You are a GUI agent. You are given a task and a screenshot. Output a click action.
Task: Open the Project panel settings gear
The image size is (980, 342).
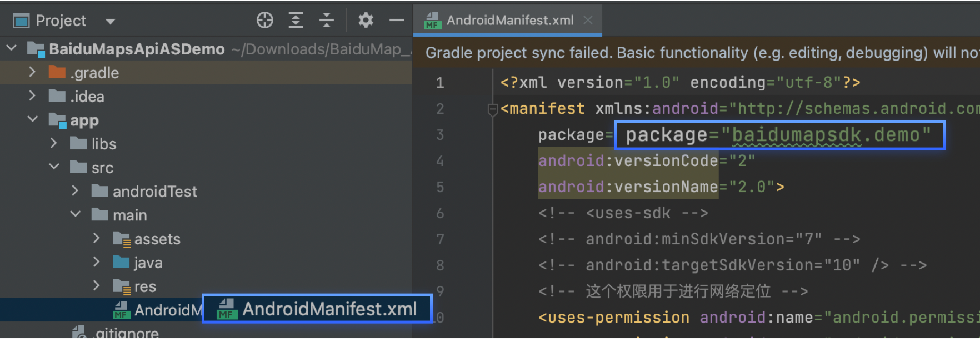(x=366, y=21)
